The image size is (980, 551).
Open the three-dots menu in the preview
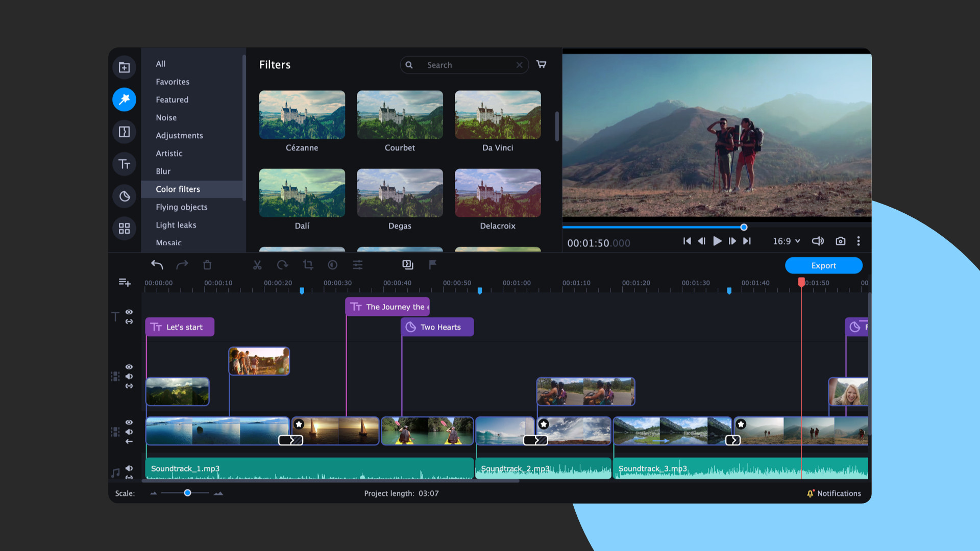(859, 241)
